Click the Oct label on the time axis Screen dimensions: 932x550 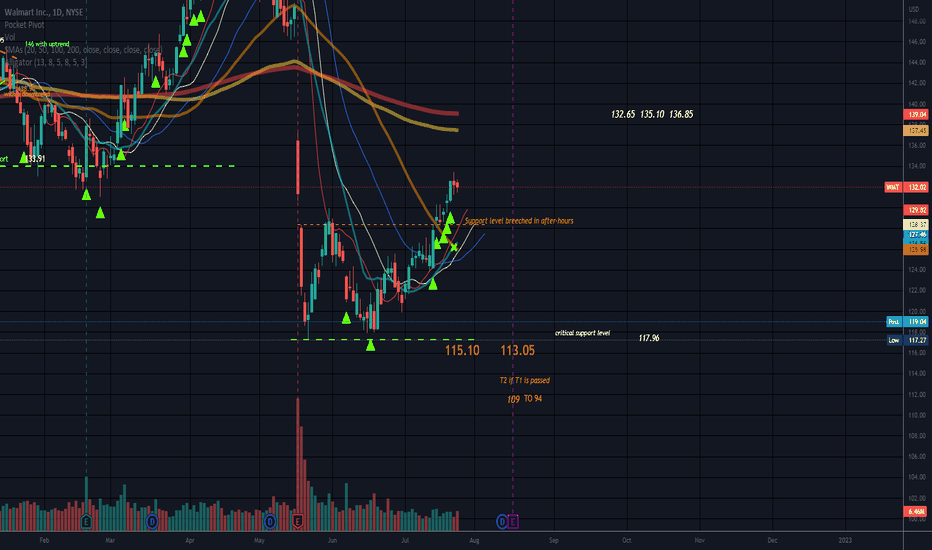[x=626, y=540]
